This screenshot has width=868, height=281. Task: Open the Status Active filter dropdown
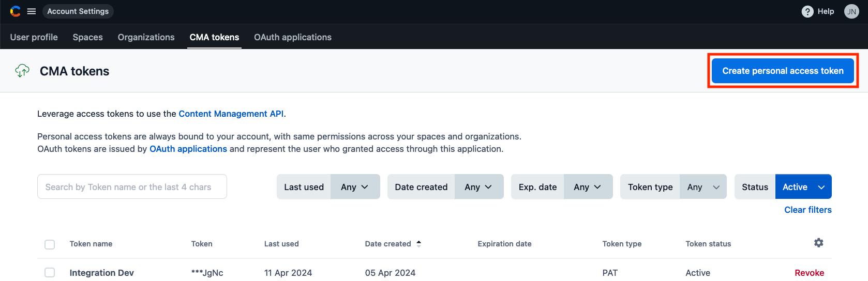pos(803,186)
